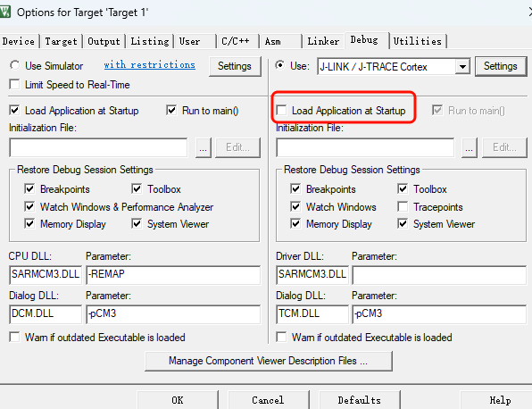The width and height of the screenshot is (532, 409).
Task: Open the with restrictions link
Action: pyautogui.click(x=150, y=64)
